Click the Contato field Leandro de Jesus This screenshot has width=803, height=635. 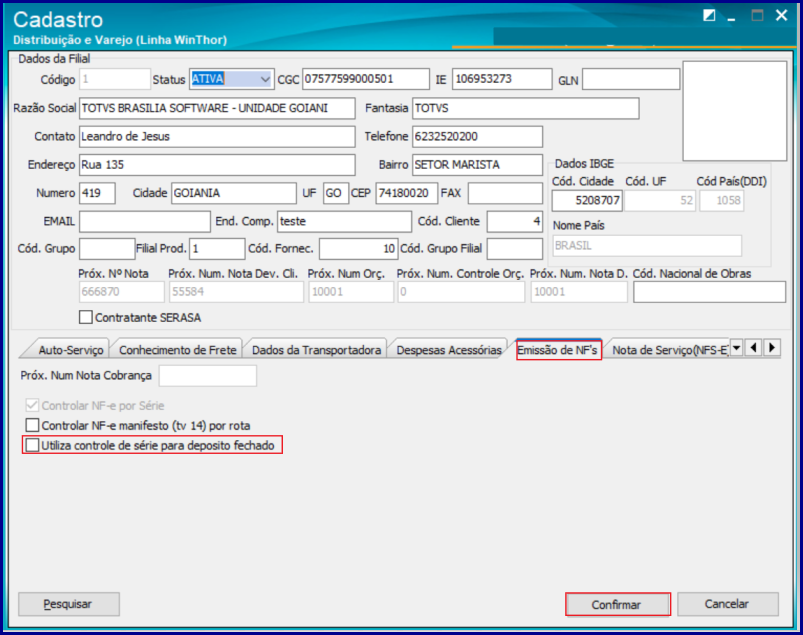217,136
